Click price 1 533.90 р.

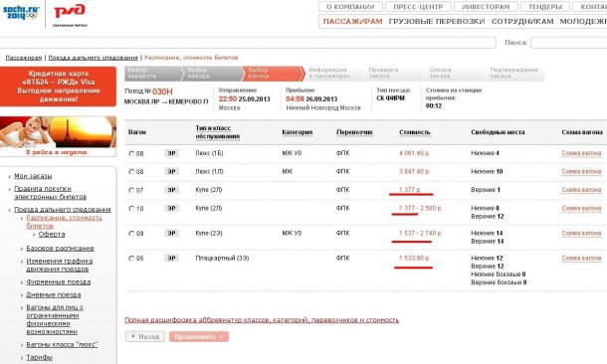[414, 258]
